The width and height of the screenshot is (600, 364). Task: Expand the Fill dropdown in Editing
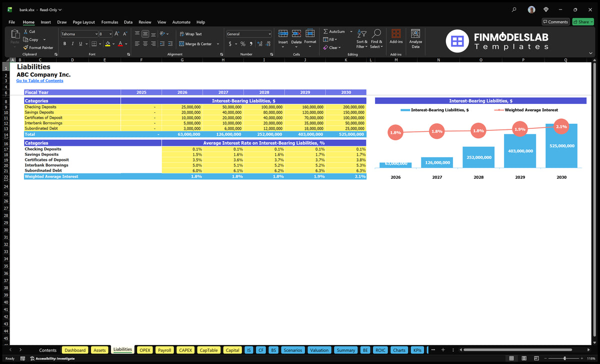[x=336, y=39]
